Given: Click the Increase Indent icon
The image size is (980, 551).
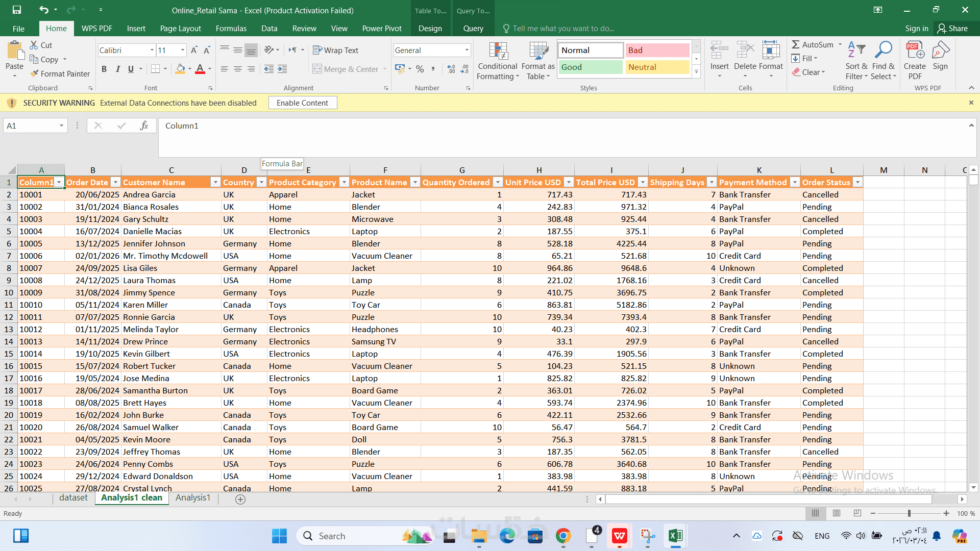Looking at the screenshot, I should click(282, 69).
